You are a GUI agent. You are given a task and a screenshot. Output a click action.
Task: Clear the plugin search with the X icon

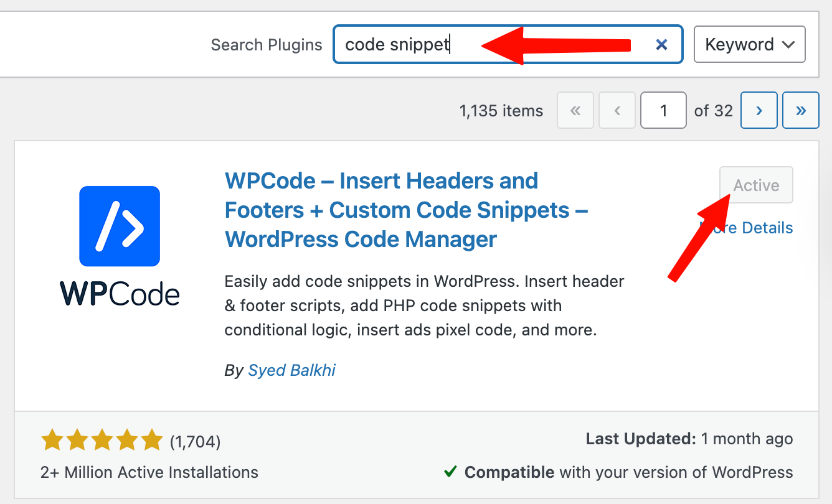(661, 44)
